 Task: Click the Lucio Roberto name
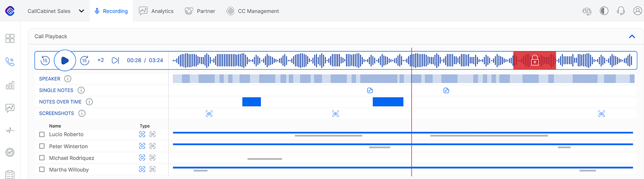tap(66, 134)
